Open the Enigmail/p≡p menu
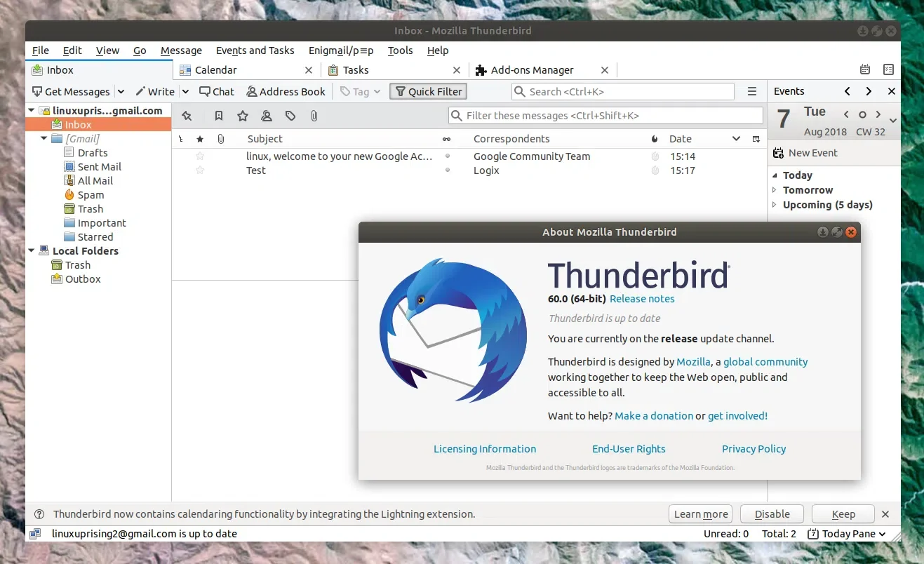Image resolution: width=924 pixels, height=564 pixels. click(x=341, y=51)
